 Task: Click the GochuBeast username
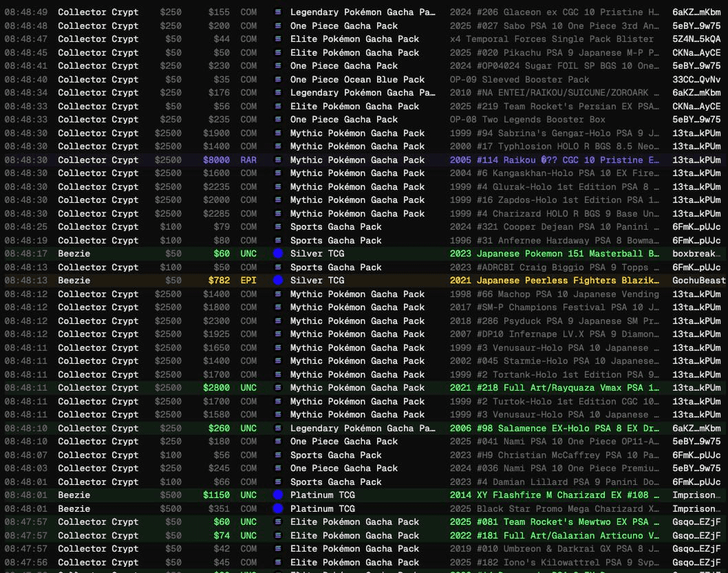coord(698,280)
